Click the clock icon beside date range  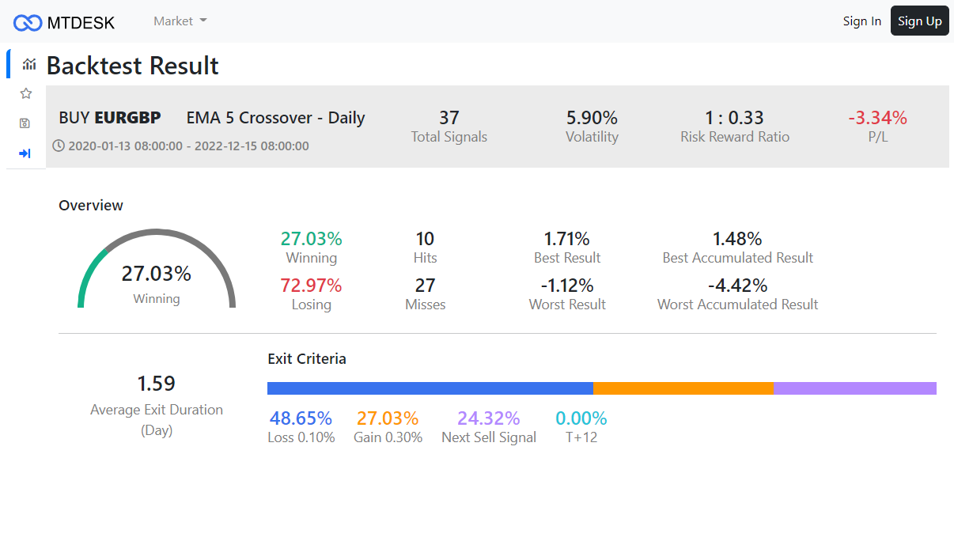59,146
